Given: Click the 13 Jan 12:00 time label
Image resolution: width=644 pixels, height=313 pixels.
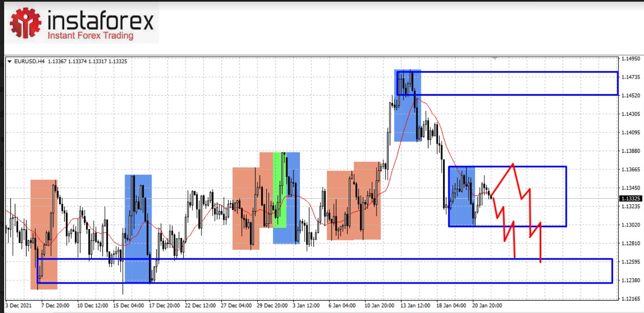Looking at the screenshot, I should [416, 306].
